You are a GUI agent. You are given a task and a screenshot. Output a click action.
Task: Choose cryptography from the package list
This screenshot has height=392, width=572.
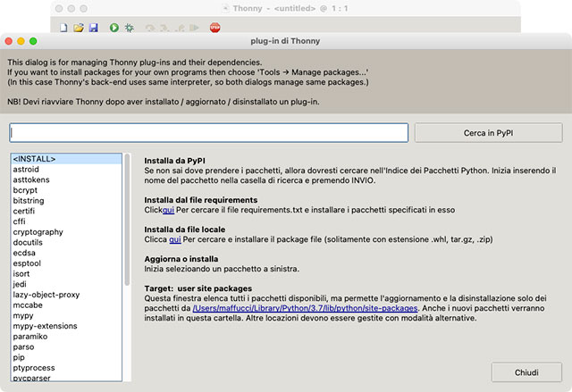pyautogui.click(x=38, y=231)
